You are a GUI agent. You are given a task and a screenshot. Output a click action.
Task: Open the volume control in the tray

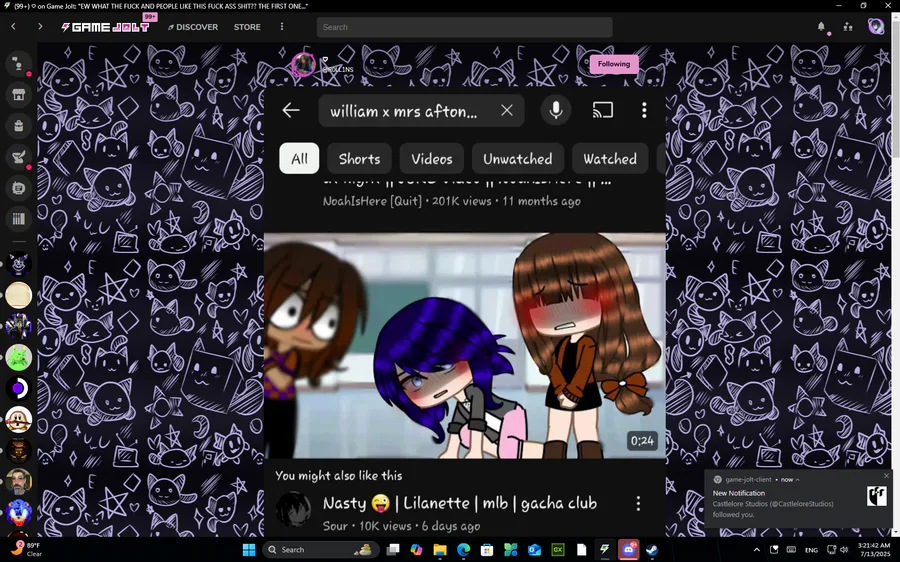(844, 550)
